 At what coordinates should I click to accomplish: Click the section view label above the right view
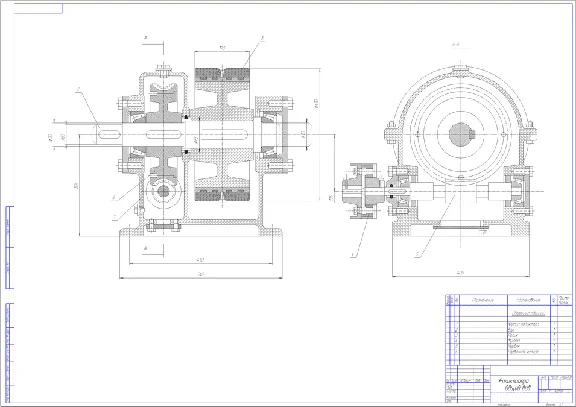coord(456,45)
